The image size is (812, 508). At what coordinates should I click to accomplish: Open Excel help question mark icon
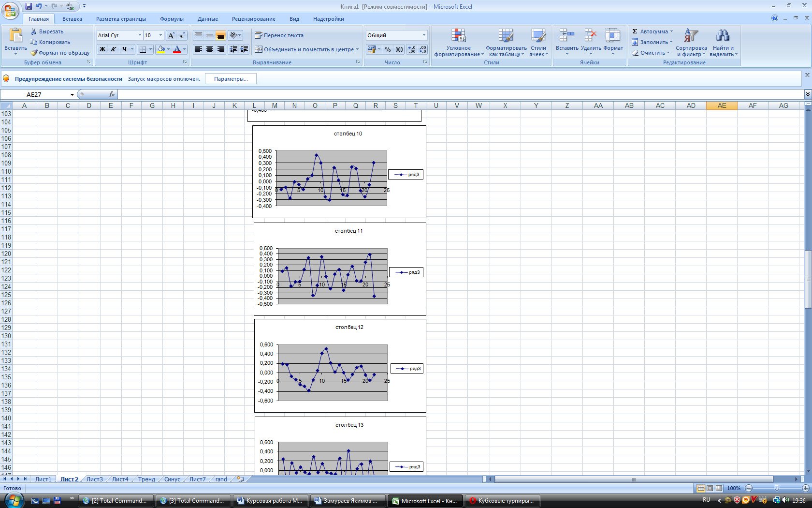pyautogui.click(x=775, y=18)
